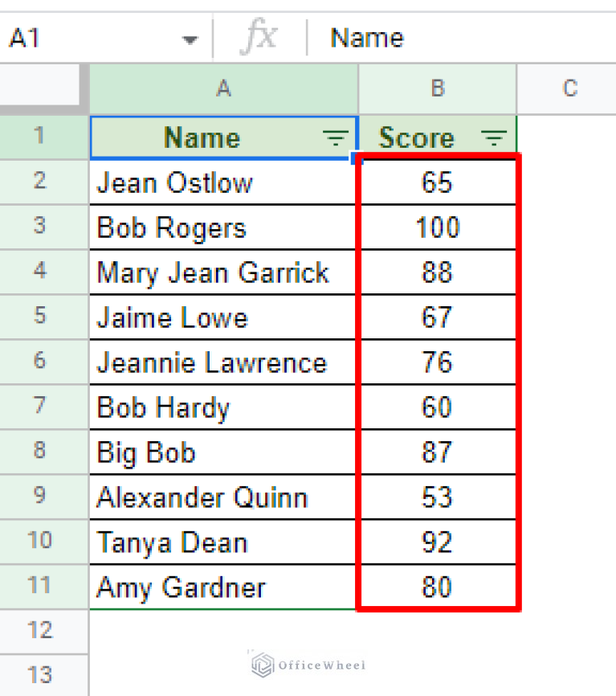Select the cell showing score 100
The image size is (616, 696).
tap(437, 227)
